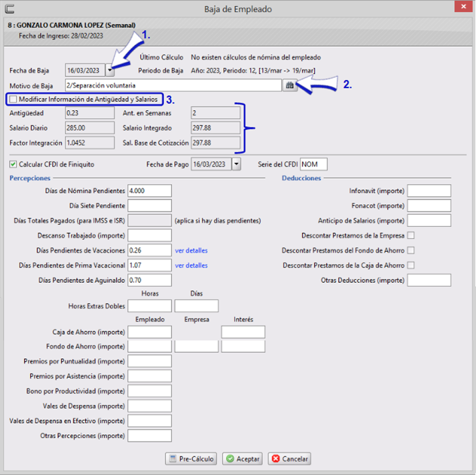Image resolution: width=476 pixels, height=475 pixels.
Task: Click the Premios por Asistencia (importe) field
Action: click(149, 376)
